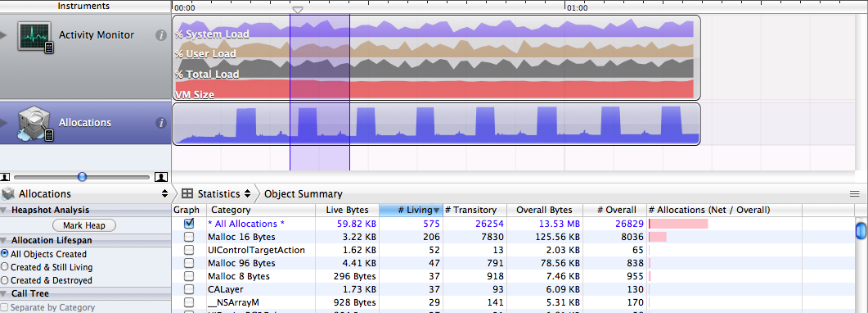Sort by the Live Bytes column header

click(x=347, y=210)
